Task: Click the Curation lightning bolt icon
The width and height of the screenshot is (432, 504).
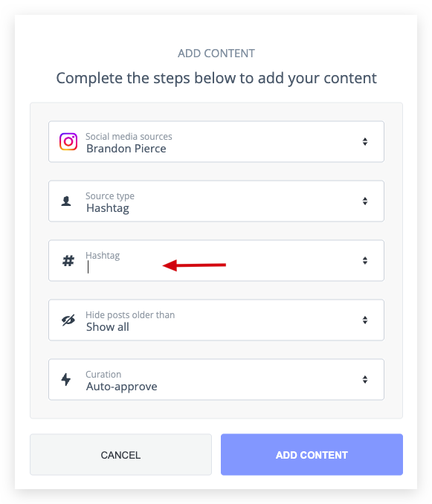Action: coord(66,380)
